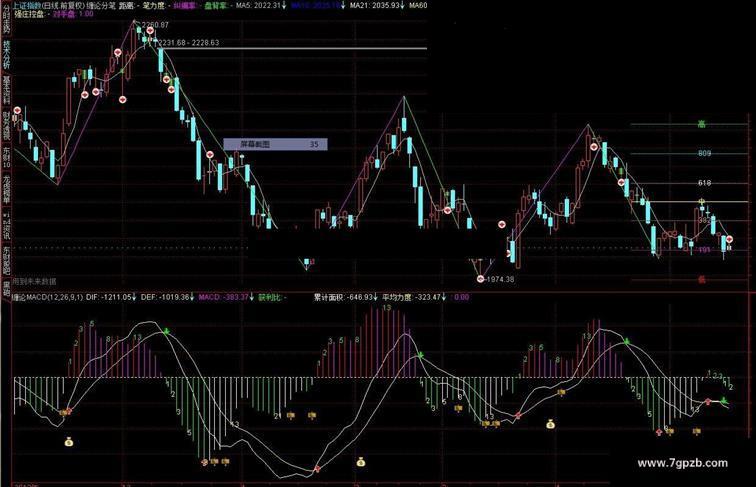Click the 缠论MACD(12,26,9,1) indicator title
This screenshot has width=756, height=487.
pyautogui.click(x=48, y=297)
